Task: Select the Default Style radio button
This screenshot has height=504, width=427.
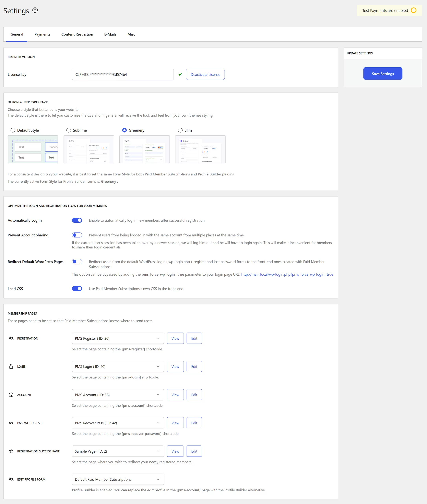Action: 13,130
